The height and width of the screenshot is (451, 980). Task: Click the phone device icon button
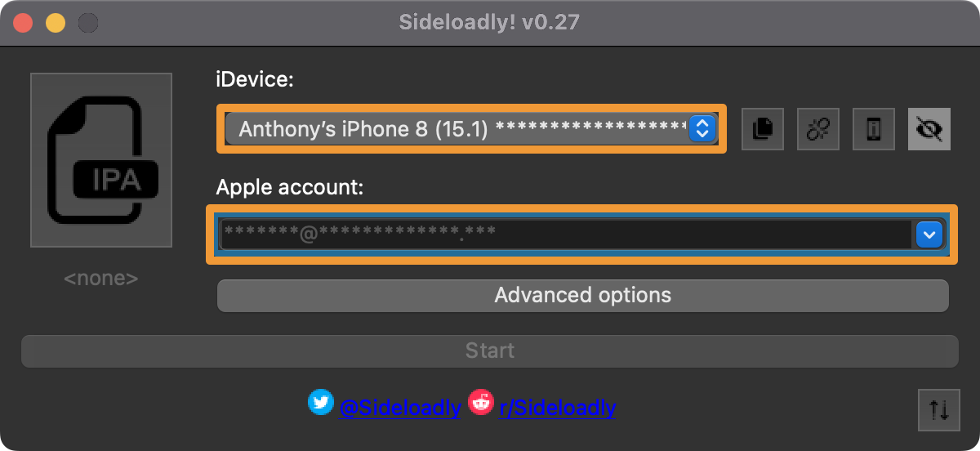pos(874,129)
